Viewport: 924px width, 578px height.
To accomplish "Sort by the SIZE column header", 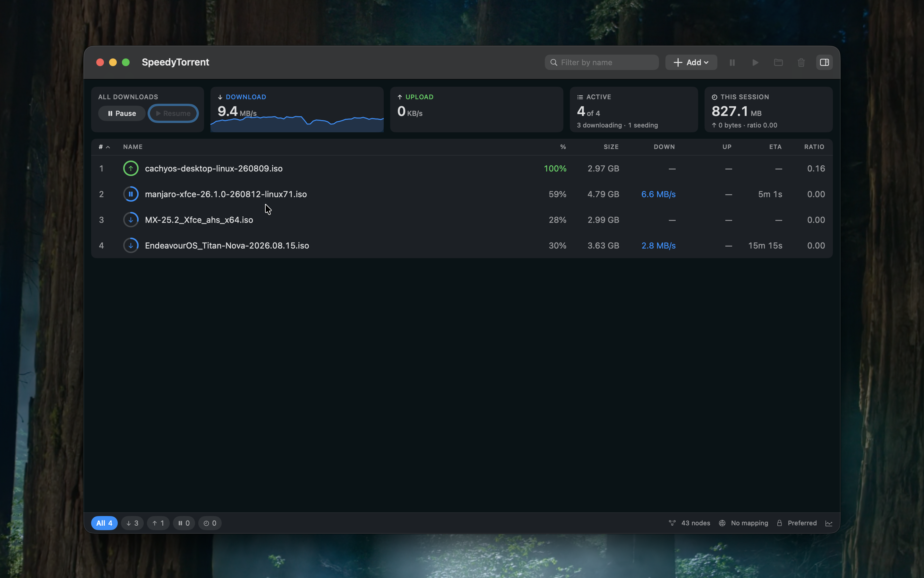I will [x=611, y=147].
